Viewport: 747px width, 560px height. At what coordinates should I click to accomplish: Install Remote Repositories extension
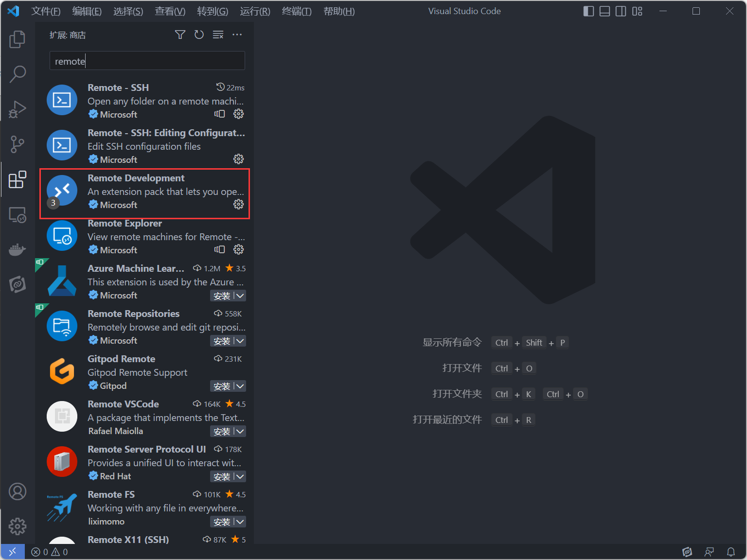(x=222, y=341)
